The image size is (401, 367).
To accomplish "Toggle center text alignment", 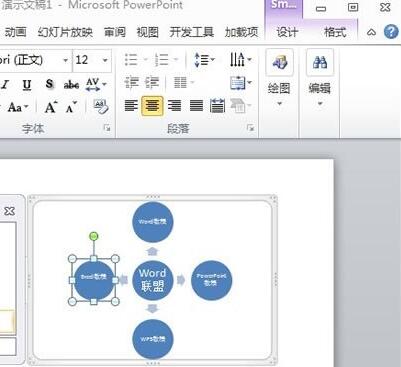I will pos(152,106).
